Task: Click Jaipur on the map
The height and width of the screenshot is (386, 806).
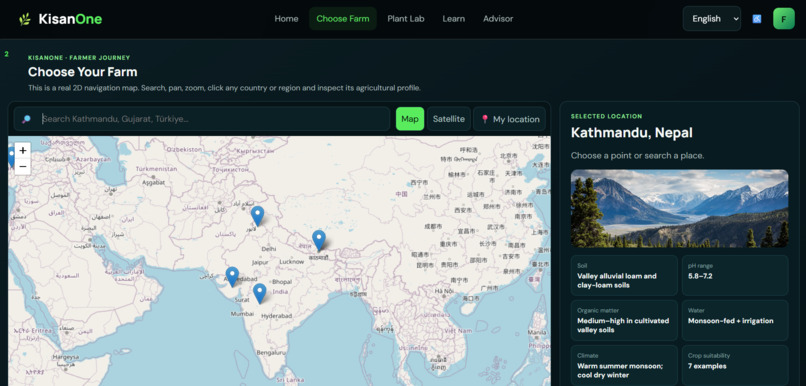Action: click(x=260, y=262)
